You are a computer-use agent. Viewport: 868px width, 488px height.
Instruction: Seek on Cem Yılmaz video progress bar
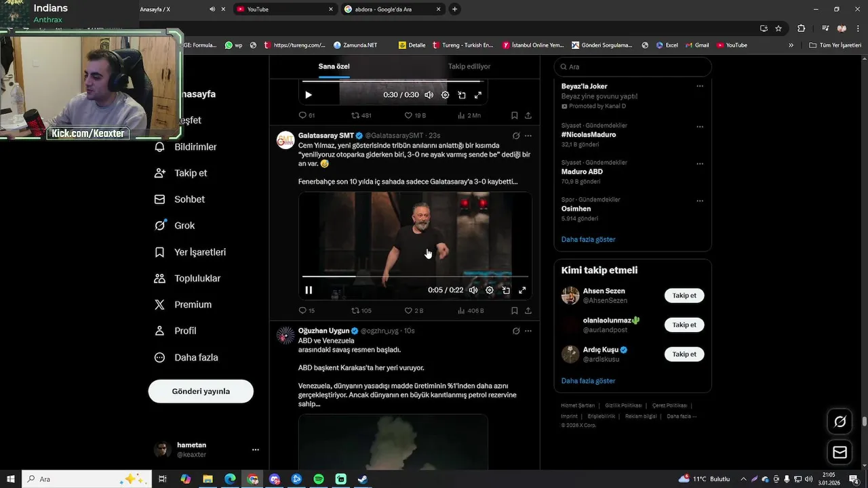point(415,277)
